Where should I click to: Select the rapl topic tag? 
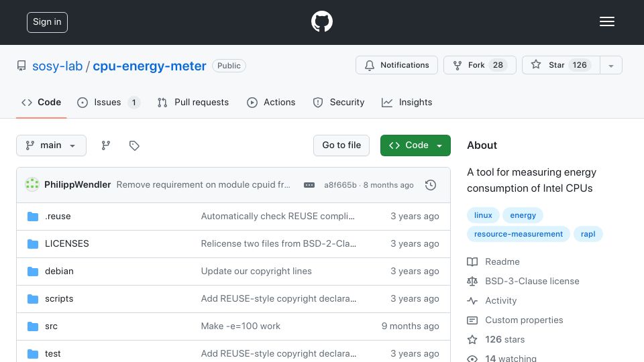[x=588, y=235]
